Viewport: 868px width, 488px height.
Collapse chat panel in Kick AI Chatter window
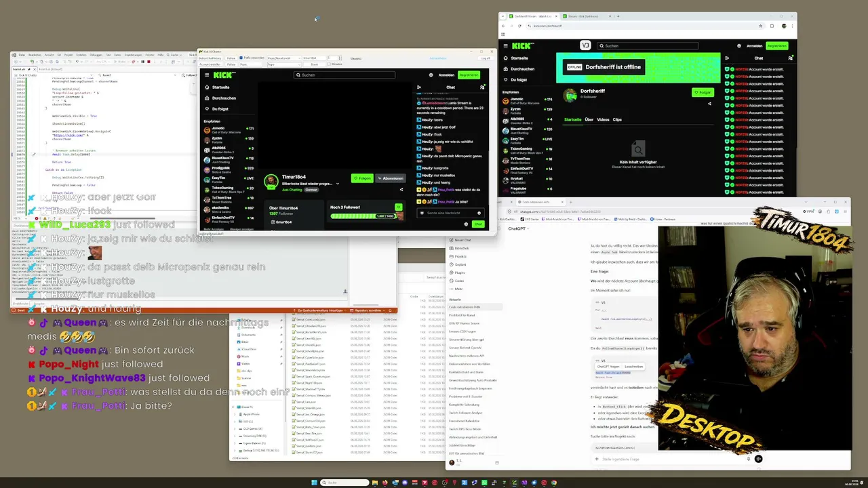pos(418,87)
